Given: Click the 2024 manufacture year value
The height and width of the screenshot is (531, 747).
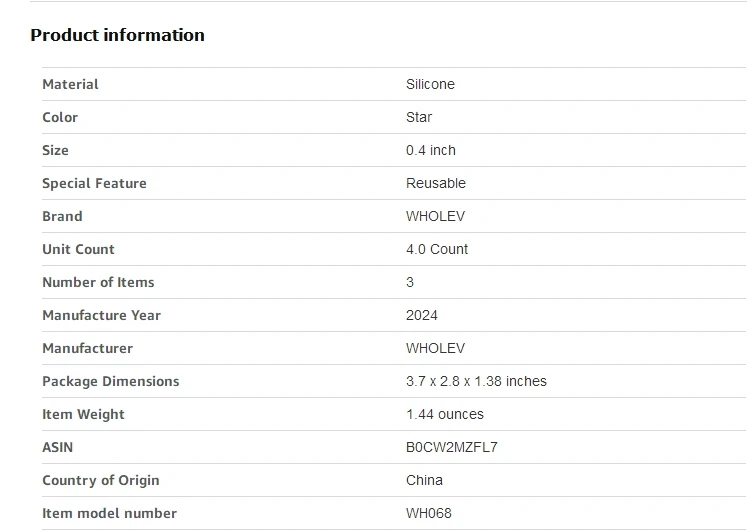Looking at the screenshot, I should (x=422, y=315).
